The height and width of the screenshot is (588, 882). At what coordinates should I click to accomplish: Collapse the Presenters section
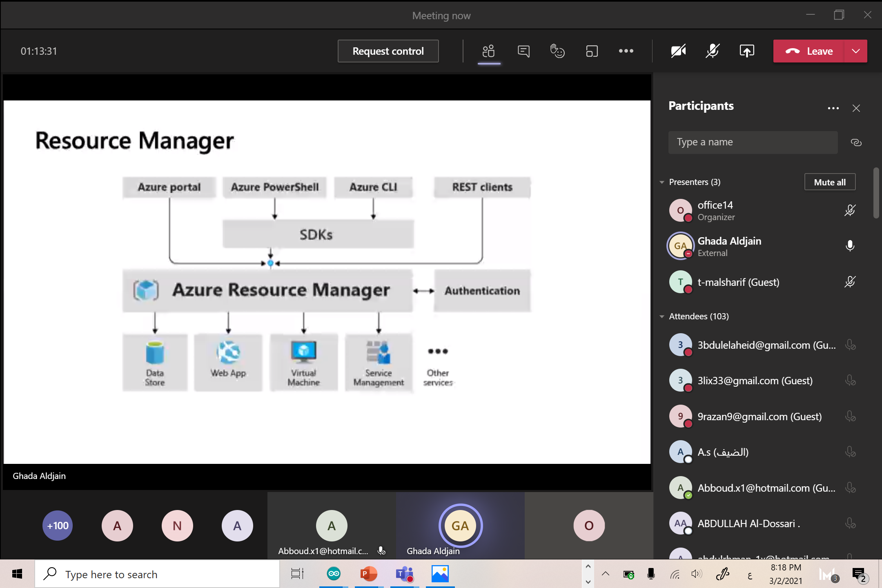[x=662, y=182]
